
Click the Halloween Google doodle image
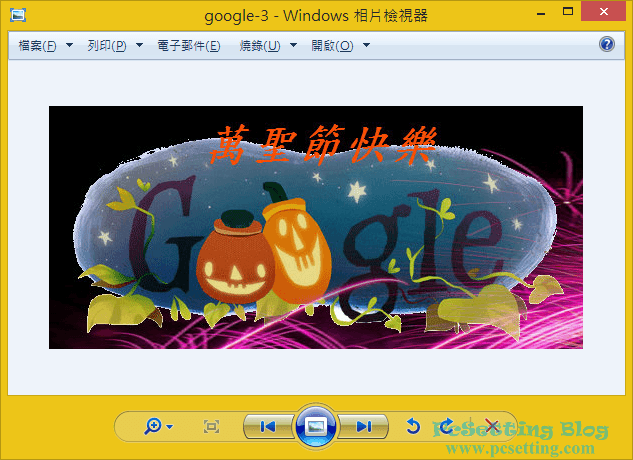click(315, 227)
